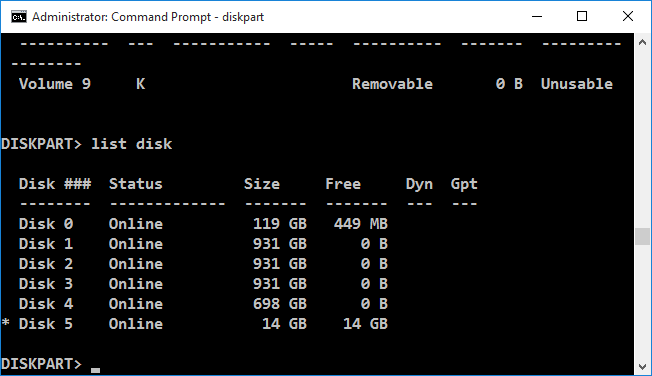Click the 'Disk 5' selected row
Image resolution: width=652 pixels, height=376 pixels.
(203, 324)
